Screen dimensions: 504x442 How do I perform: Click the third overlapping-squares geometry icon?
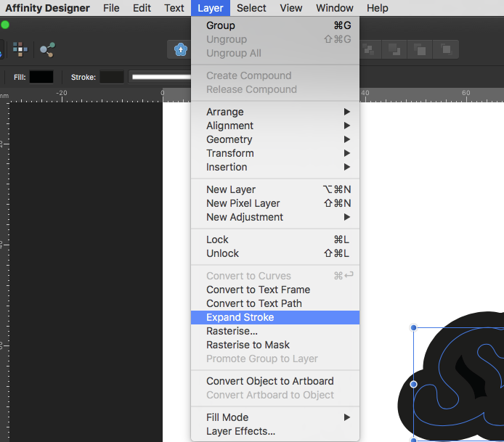tap(420, 49)
